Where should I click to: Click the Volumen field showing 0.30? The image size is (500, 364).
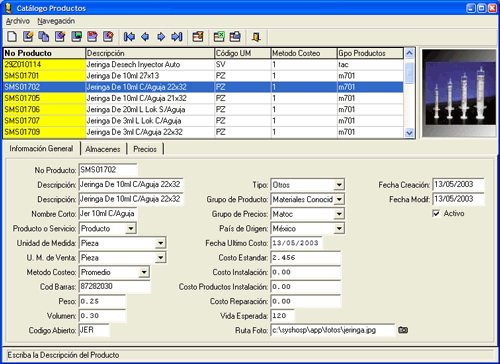coord(102,316)
